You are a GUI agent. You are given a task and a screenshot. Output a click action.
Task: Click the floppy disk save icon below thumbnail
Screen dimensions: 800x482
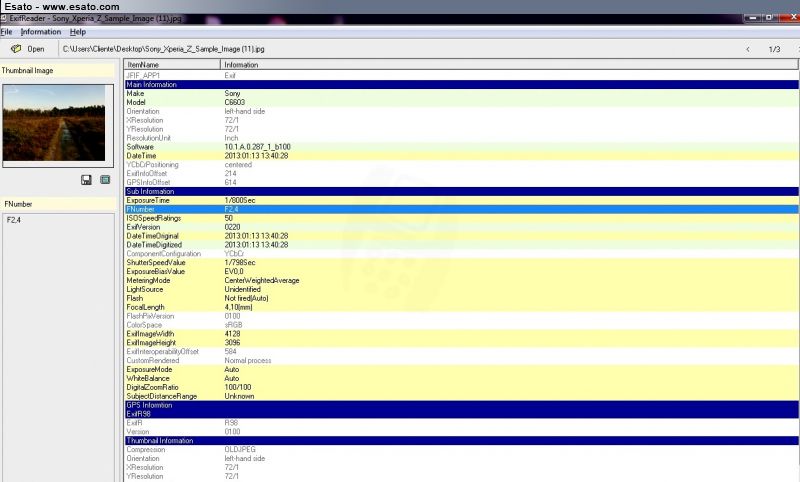(87, 179)
